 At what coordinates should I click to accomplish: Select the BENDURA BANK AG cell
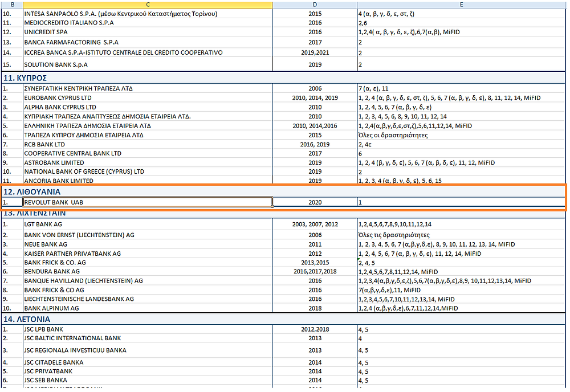point(148,271)
